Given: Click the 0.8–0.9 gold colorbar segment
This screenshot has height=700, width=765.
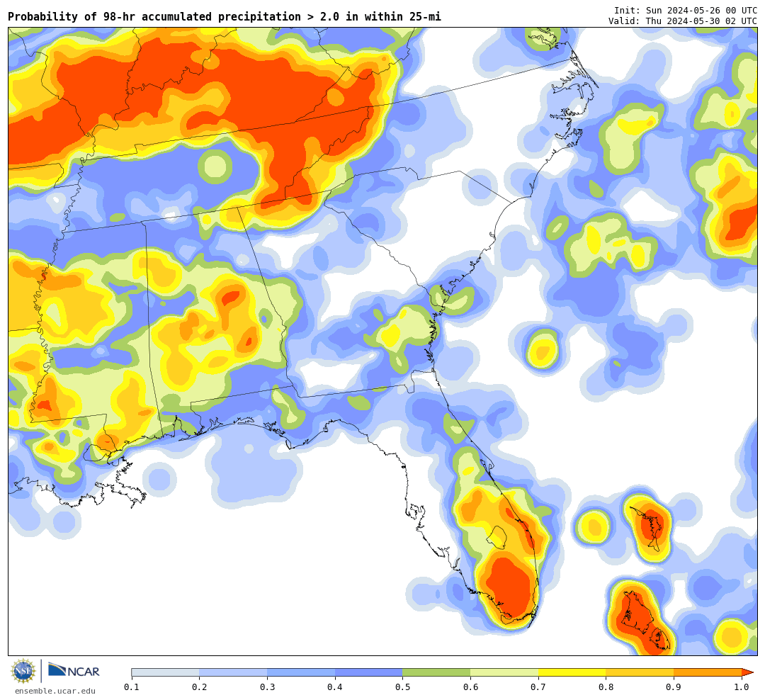Looking at the screenshot, I should [640, 672].
